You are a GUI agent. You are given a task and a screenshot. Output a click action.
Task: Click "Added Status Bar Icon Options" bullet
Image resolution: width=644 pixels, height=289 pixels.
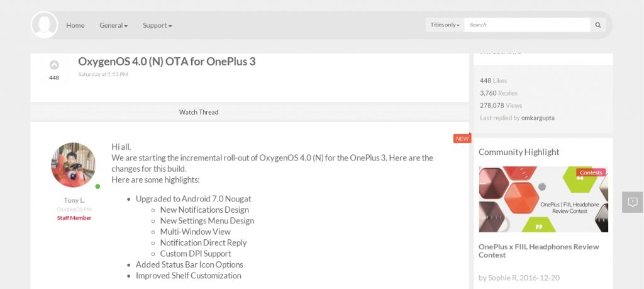coord(189,264)
